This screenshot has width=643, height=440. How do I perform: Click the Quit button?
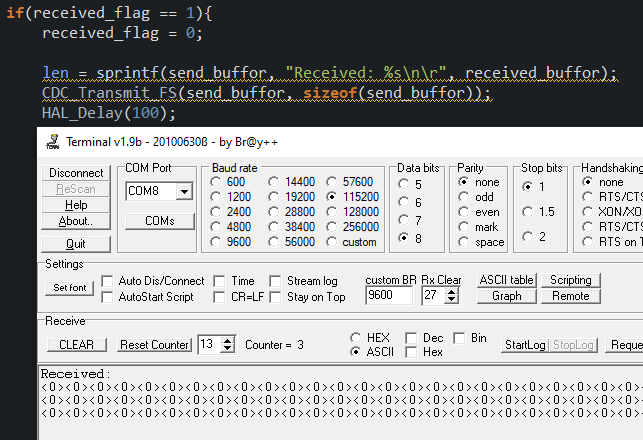coord(76,244)
